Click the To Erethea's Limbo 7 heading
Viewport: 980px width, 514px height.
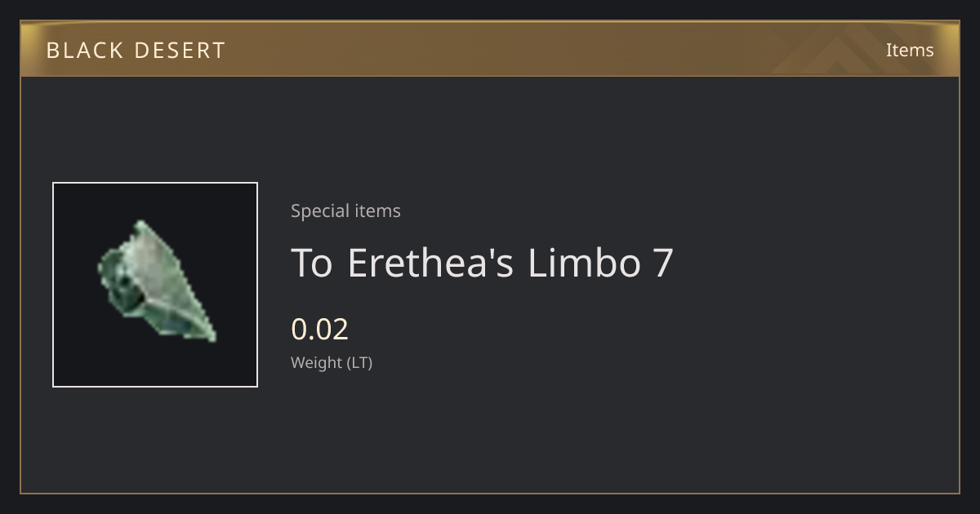coord(482,263)
